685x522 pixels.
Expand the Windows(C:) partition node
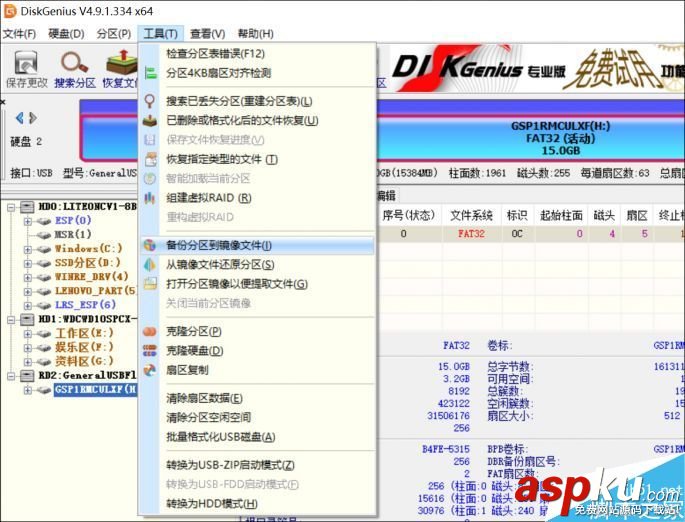(x=28, y=249)
